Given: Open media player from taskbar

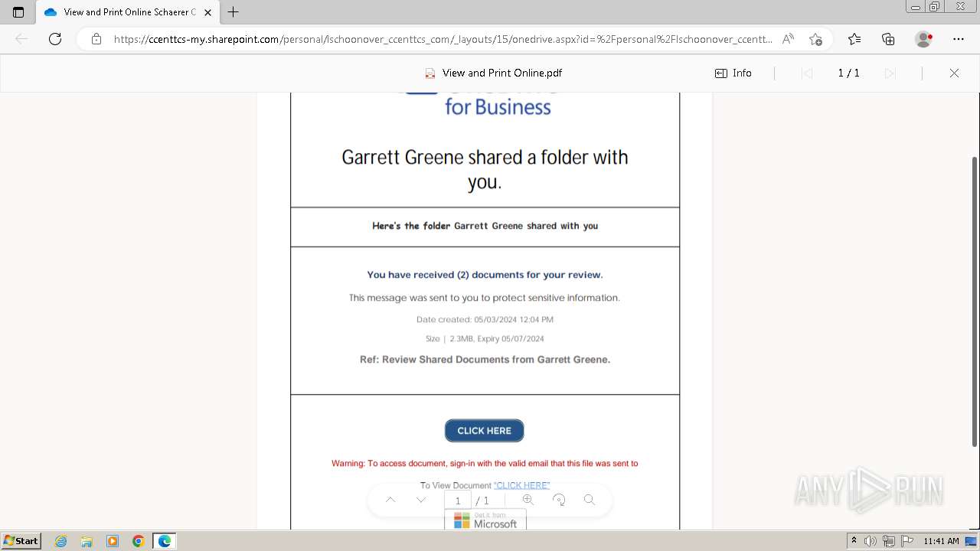Looking at the screenshot, I should pos(113,541).
